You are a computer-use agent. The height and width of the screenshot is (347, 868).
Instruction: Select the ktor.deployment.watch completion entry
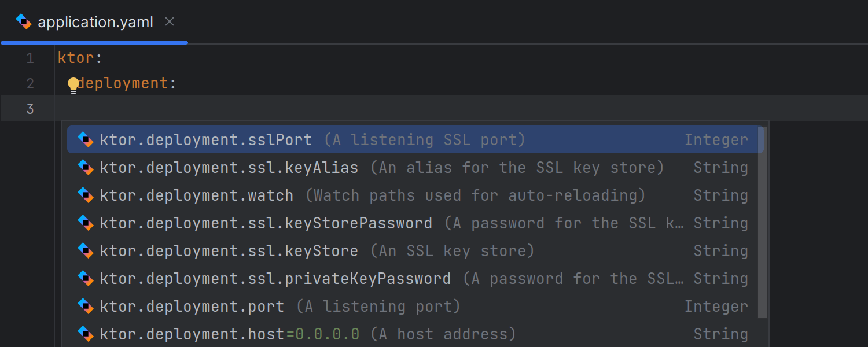(197, 195)
